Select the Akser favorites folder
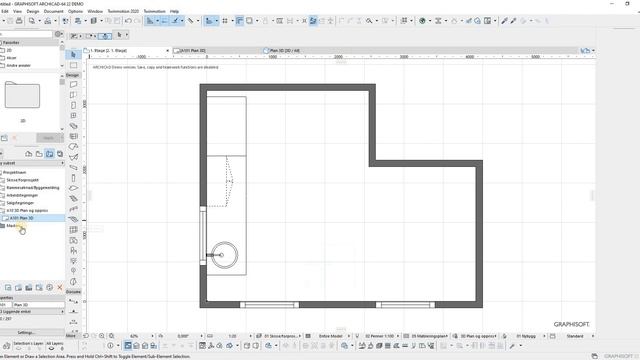Image resolution: width=640 pixels, height=360 pixels. [11, 58]
